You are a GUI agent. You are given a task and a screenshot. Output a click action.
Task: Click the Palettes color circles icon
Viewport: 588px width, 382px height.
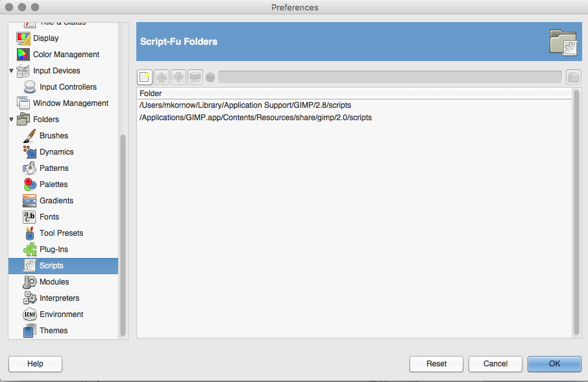pos(30,185)
